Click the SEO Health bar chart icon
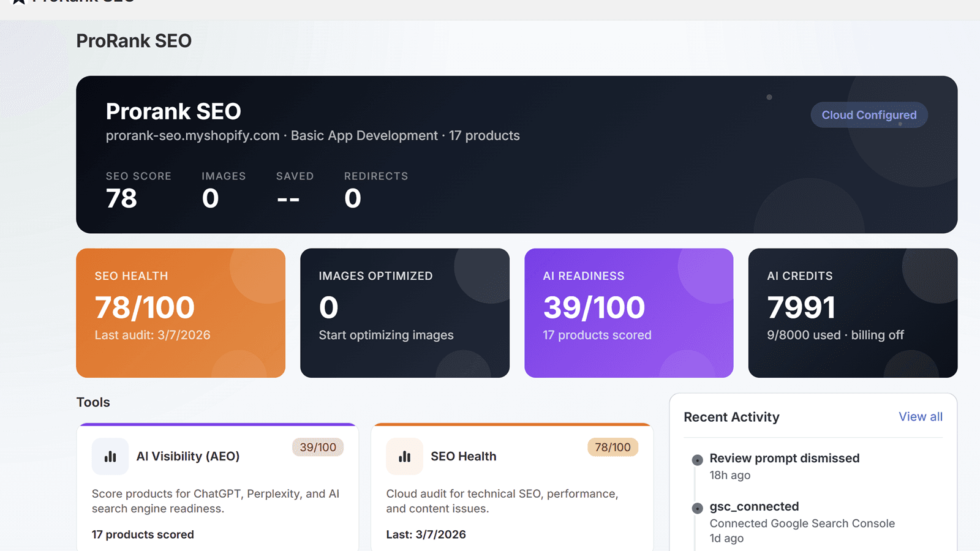 tap(404, 456)
